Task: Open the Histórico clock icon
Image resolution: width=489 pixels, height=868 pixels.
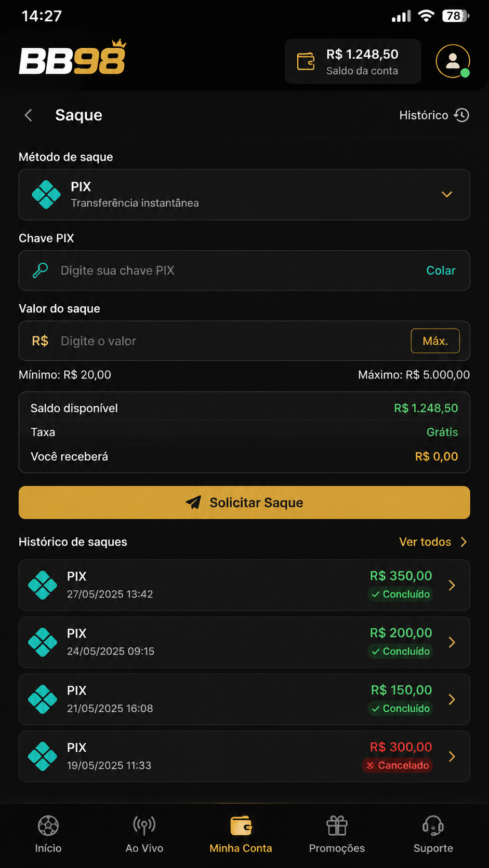Action: point(461,115)
